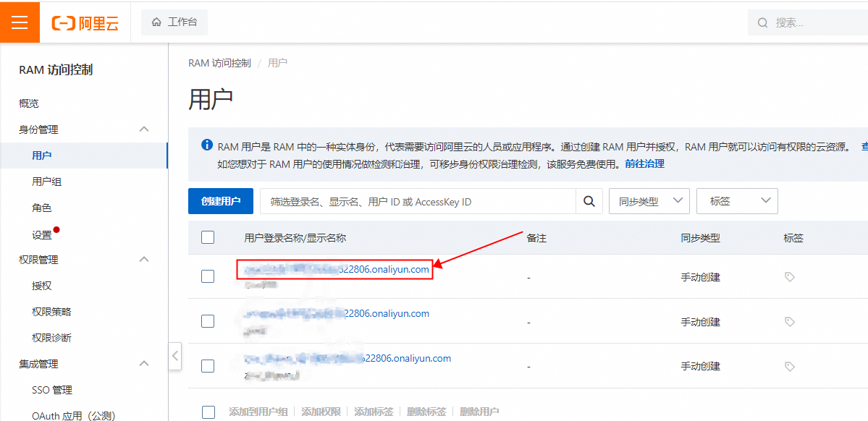The image size is (868, 421).
Task: Open 权限策略 in the sidebar
Action: [x=51, y=312]
